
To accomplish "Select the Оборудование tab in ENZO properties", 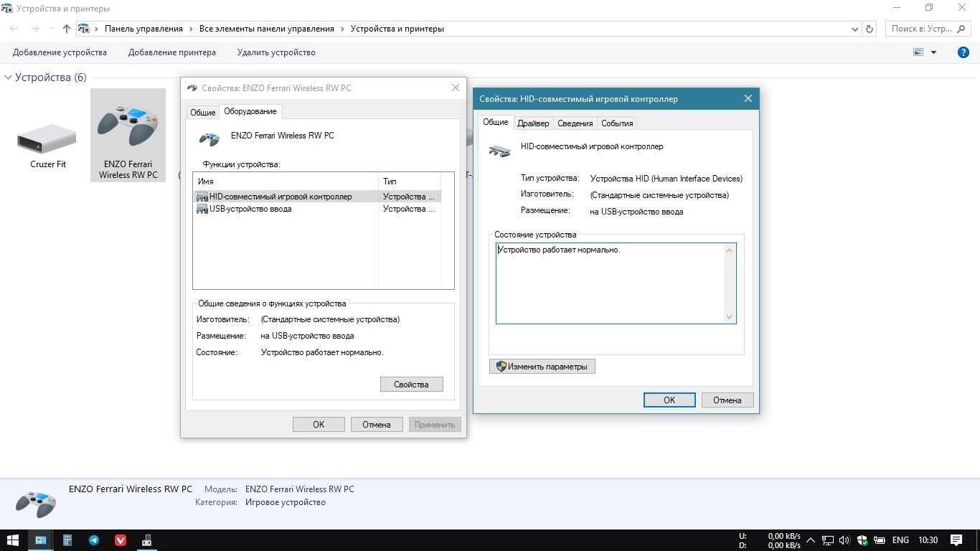I will click(250, 111).
